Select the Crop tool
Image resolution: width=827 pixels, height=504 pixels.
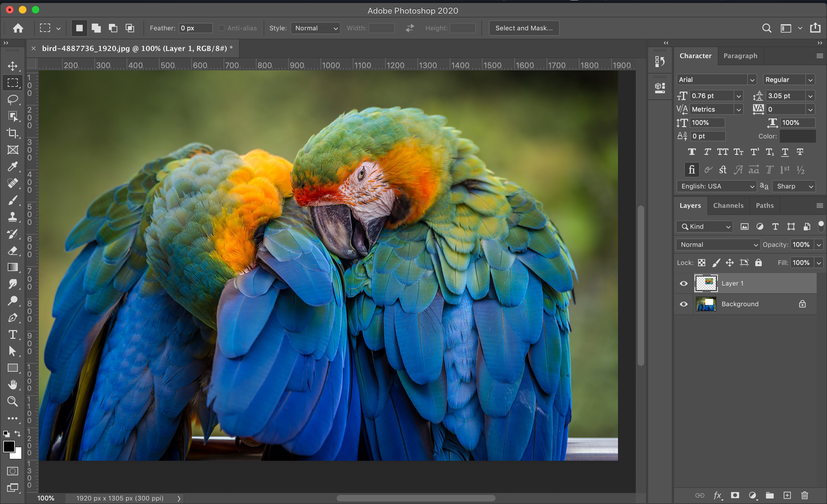coord(13,133)
